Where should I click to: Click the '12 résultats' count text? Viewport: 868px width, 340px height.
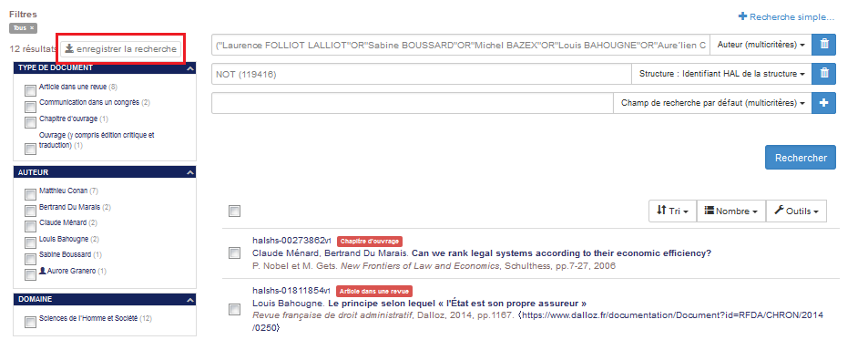click(x=33, y=48)
